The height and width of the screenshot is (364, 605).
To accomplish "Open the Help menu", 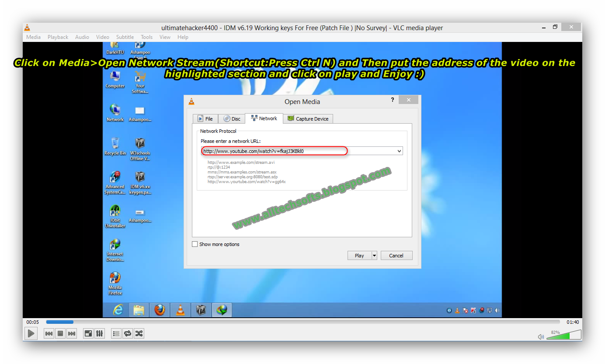I will (183, 37).
